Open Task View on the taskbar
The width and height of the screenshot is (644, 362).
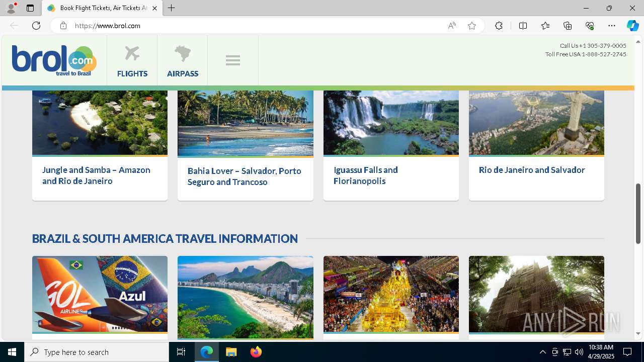click(181, 352)
